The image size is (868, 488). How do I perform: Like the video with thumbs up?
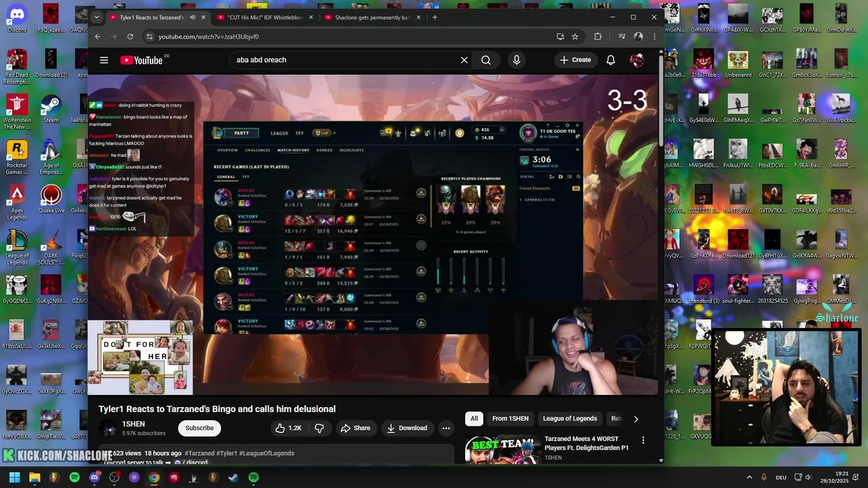[288, 428]
